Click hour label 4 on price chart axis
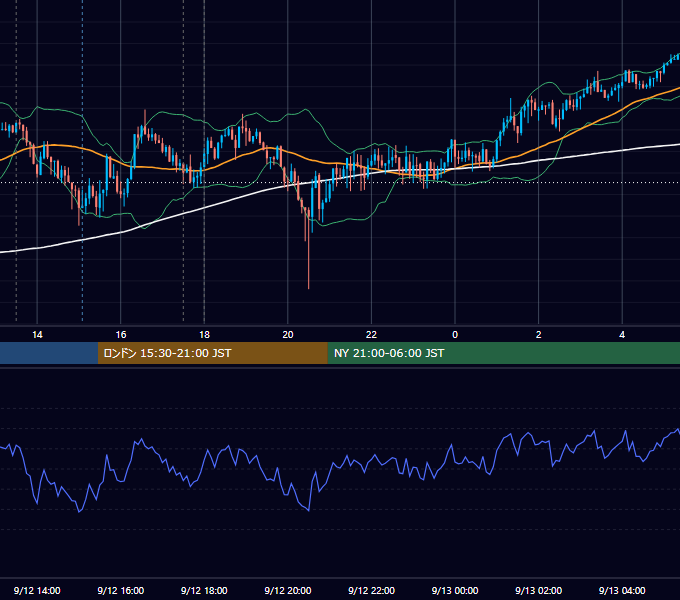This screenshot has width=680, height=600. click(x=622, y=335)
